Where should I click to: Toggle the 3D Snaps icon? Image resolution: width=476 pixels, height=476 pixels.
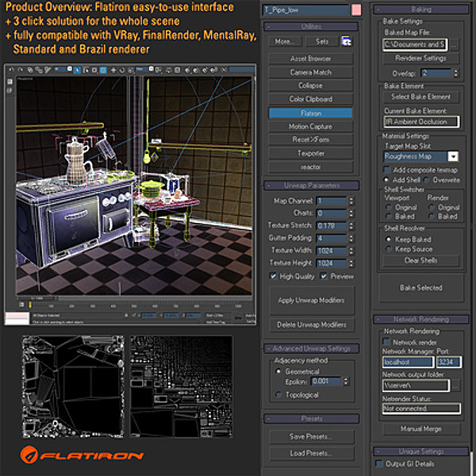[x=187, y=71]
